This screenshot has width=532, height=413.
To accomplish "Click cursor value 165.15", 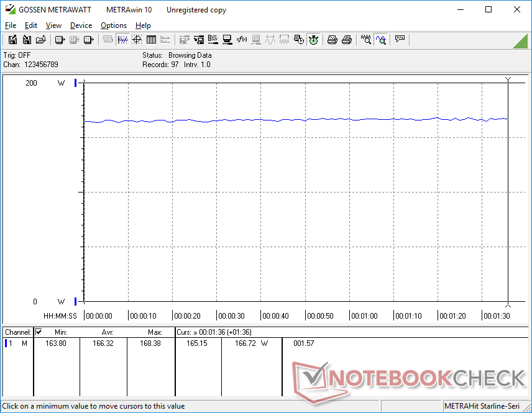I will (x=197, y=343).
